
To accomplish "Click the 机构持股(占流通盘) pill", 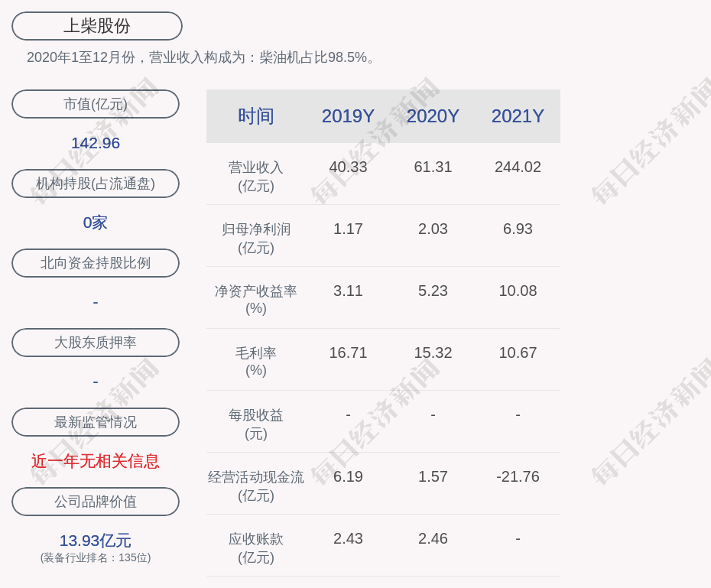I will point(96,184).
